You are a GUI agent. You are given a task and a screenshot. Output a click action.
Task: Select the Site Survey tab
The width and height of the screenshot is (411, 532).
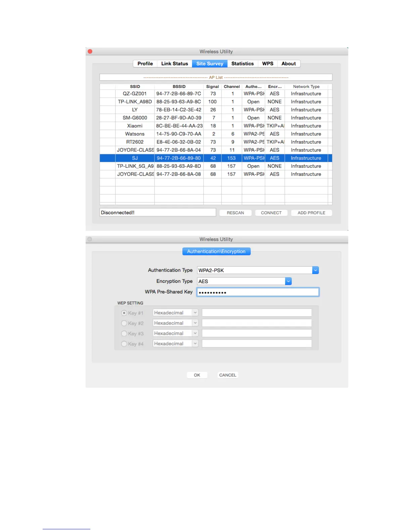point(210,63)
